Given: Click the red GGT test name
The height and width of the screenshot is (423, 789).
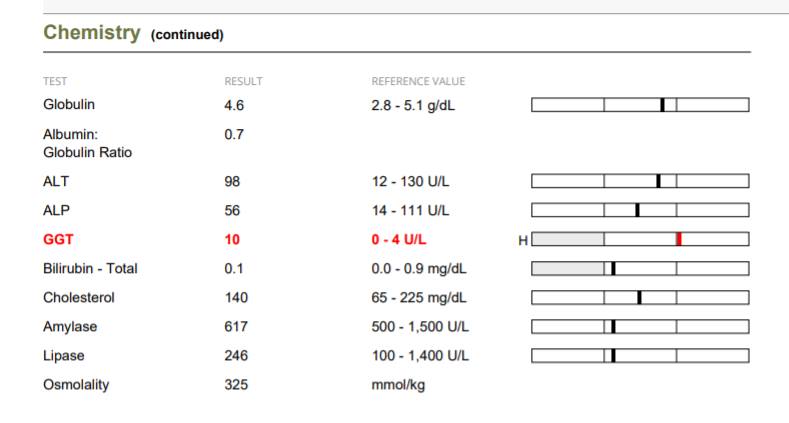Looking at the screenshot, I should tap(59, 240).
